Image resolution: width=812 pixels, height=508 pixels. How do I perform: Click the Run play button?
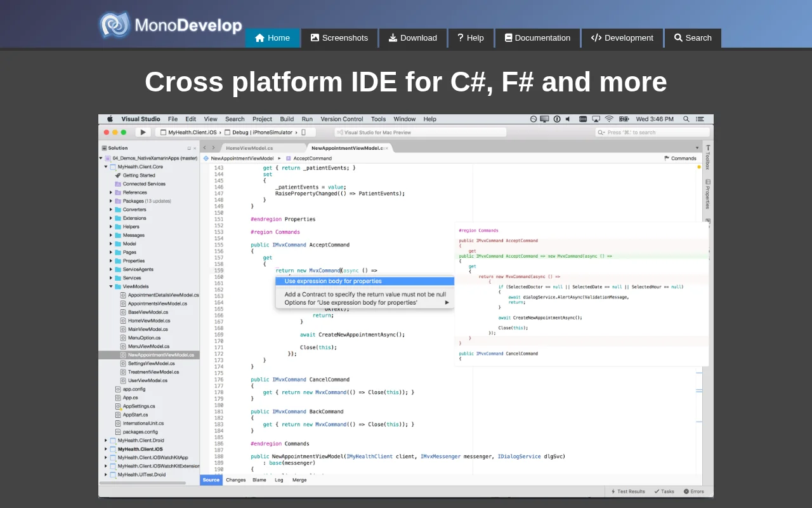143,132
